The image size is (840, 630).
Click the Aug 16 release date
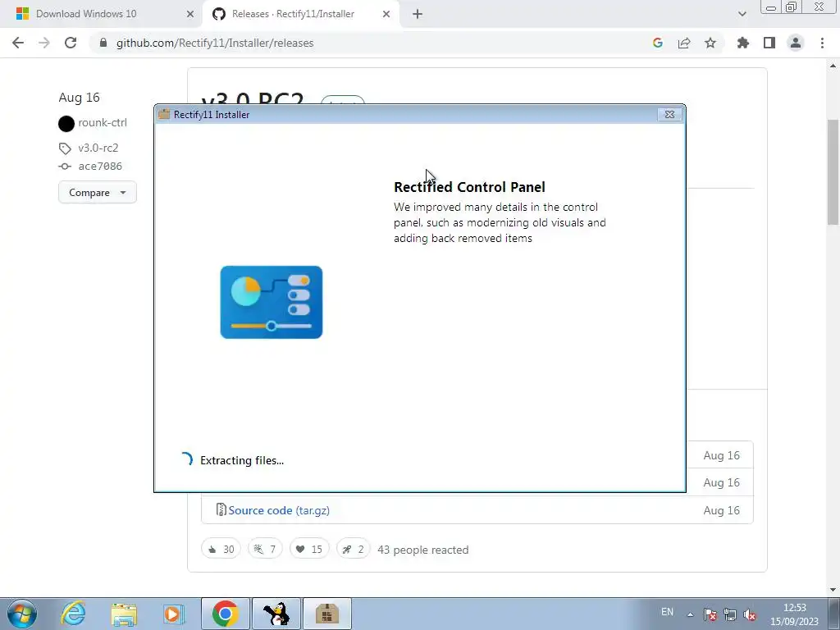[80, 98]
